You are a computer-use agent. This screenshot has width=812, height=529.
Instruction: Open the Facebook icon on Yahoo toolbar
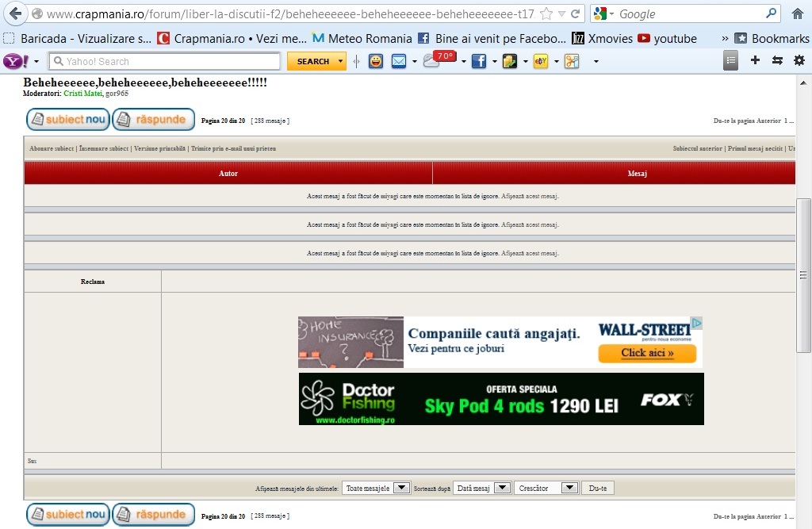[479, 61]
